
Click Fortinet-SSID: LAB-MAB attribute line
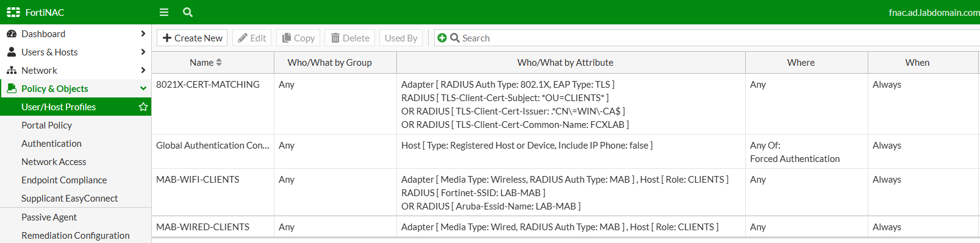(473, 193)
